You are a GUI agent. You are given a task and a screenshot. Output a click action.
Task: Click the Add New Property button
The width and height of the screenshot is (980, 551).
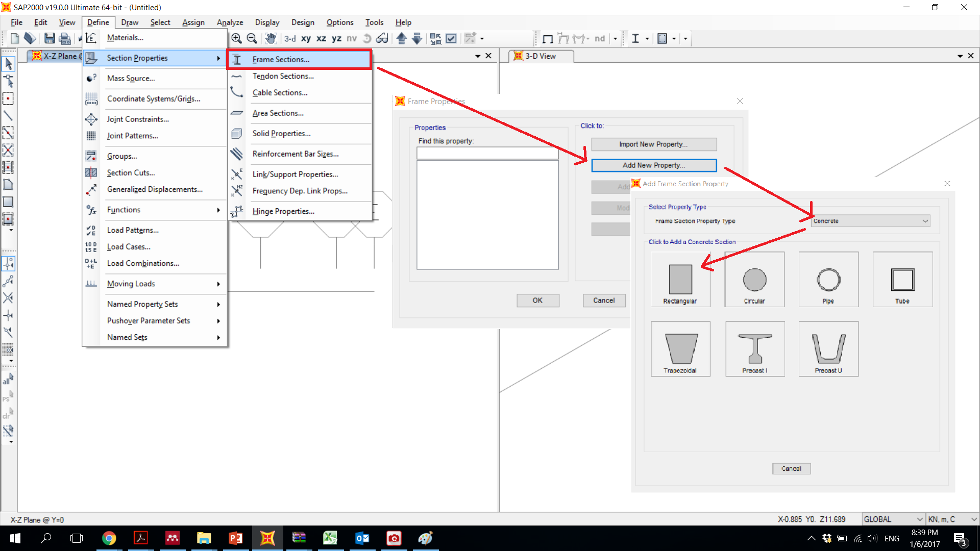653,165
